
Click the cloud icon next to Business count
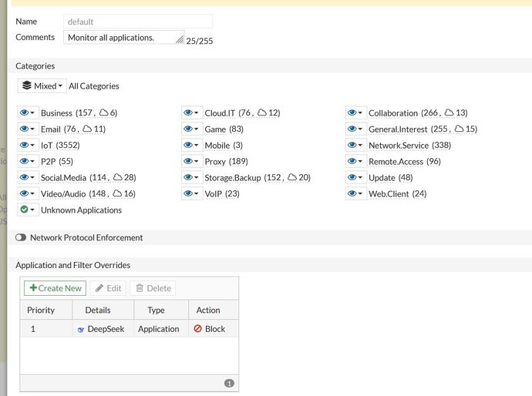[x=103, y=113]
